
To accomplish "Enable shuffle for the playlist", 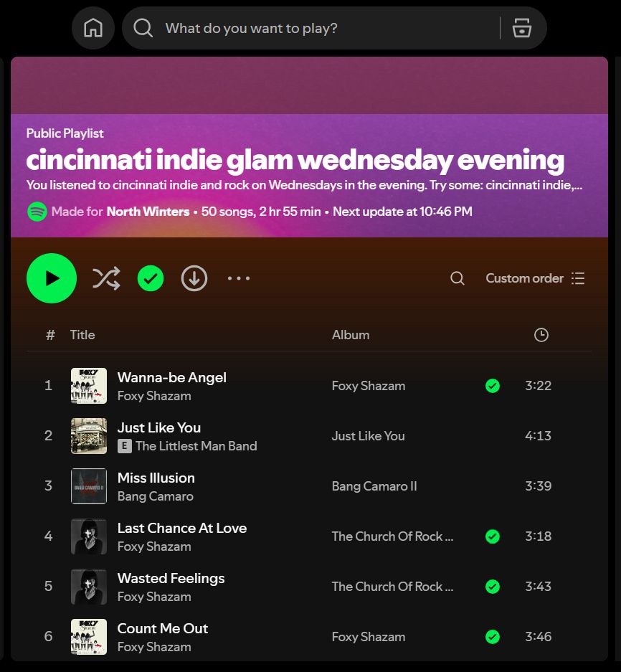I will click(106, 278).
